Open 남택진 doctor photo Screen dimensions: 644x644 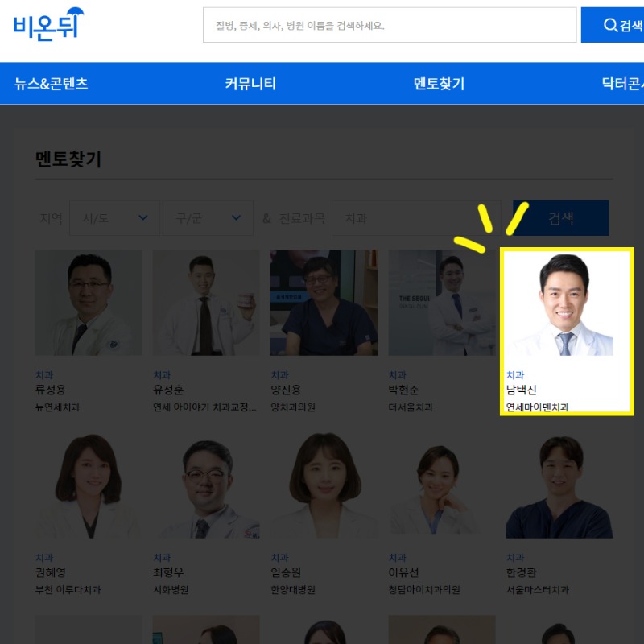point(559,303)
